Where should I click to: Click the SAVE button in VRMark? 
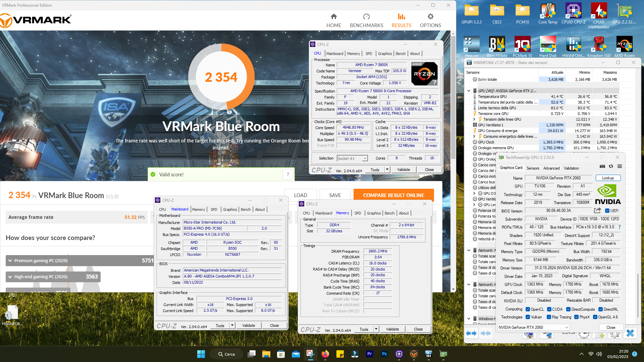click(x=335, y=195)
